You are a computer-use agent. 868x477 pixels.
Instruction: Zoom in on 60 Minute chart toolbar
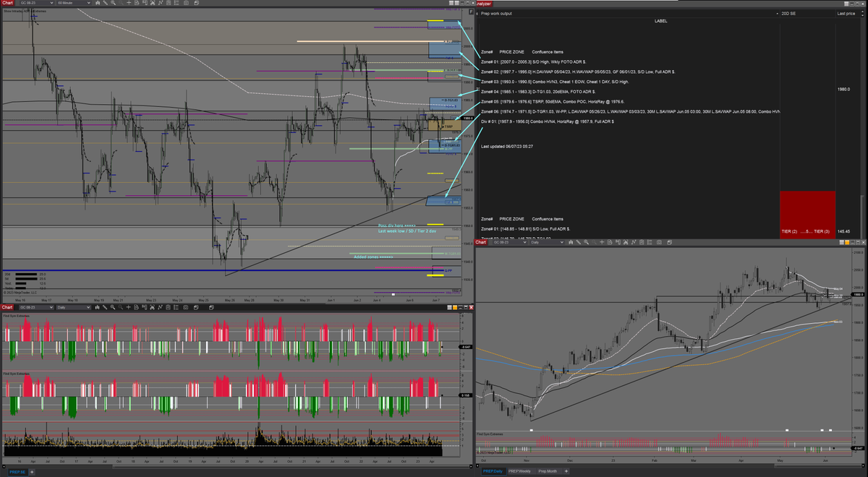113,3
